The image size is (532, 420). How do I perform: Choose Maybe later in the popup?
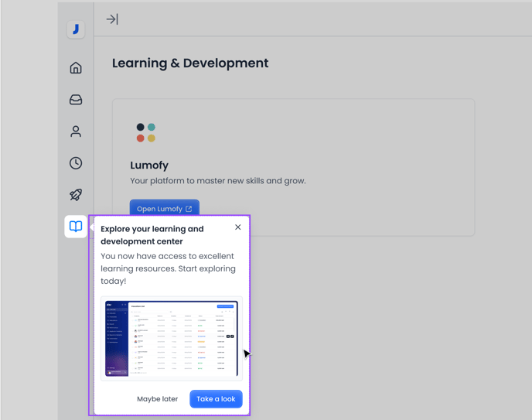[157, 399]
